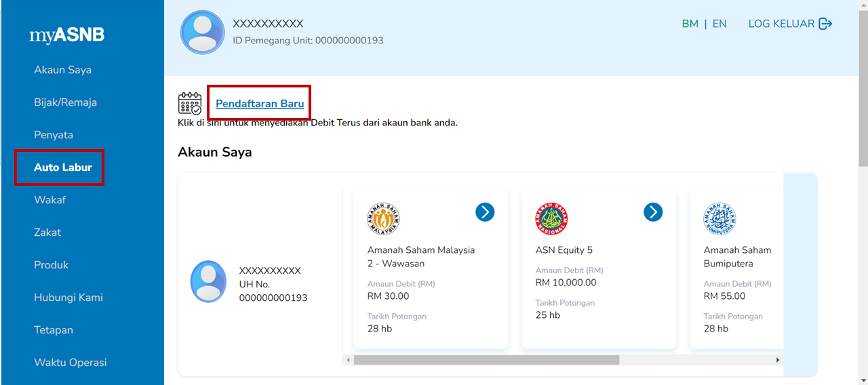The width and height of the screenshot is (868, 385).
Task: Click the page scrollbar up arrow
Action: point(863,5)
